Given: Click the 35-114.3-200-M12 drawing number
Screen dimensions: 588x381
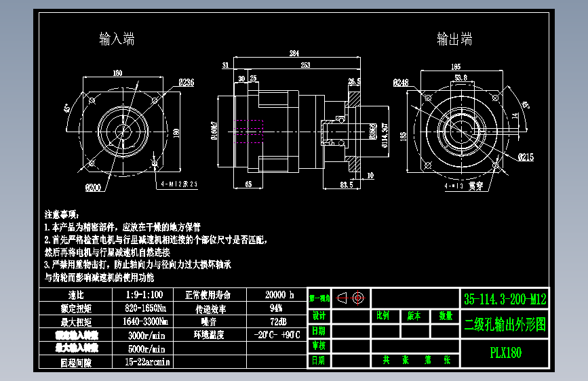Looking at the screenshot, I should point(505,299).
